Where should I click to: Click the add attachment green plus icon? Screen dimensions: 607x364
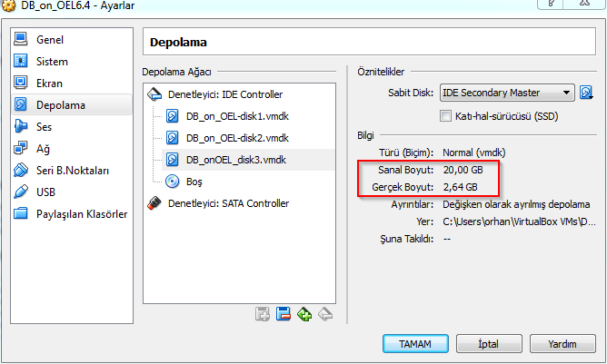pos(304,314)
